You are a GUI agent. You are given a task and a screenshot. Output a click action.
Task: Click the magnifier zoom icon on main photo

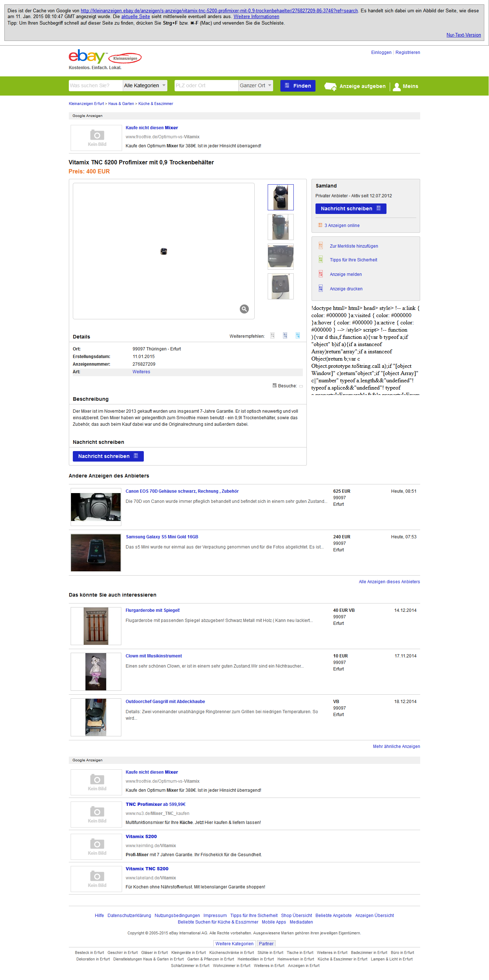click(x=244, y=309)
